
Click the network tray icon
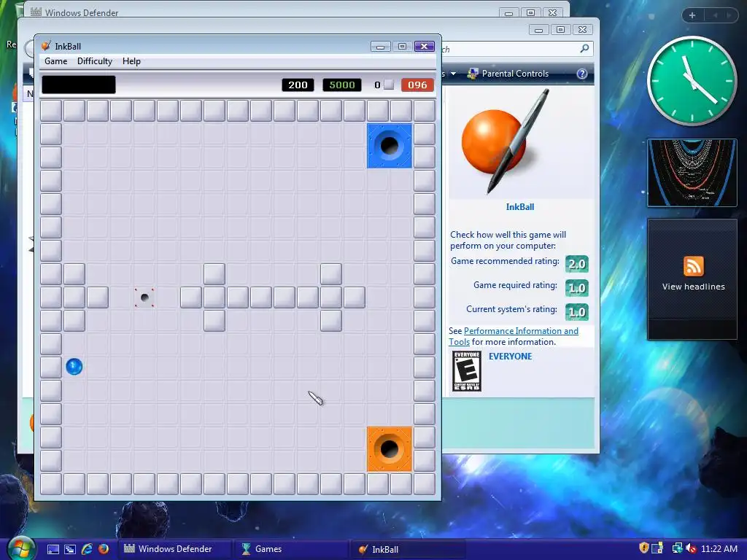click(x=677, y=548)
